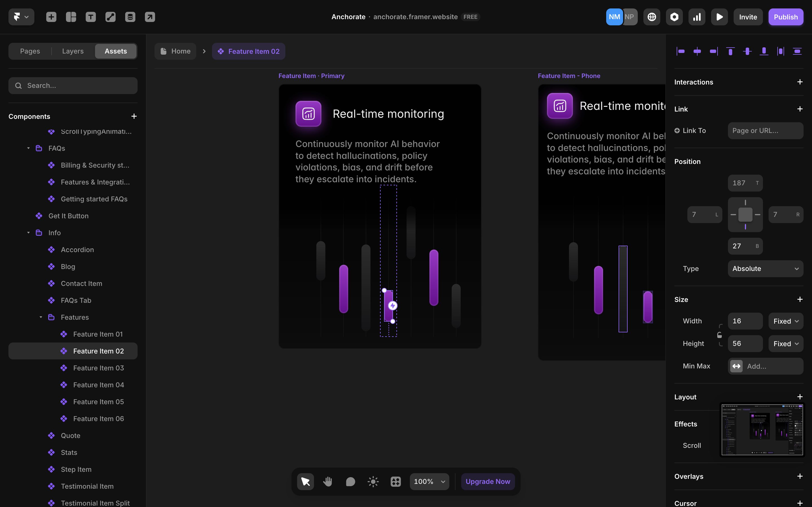
Task: Click the Preview play icon
Action: click(x=720, y=17)
